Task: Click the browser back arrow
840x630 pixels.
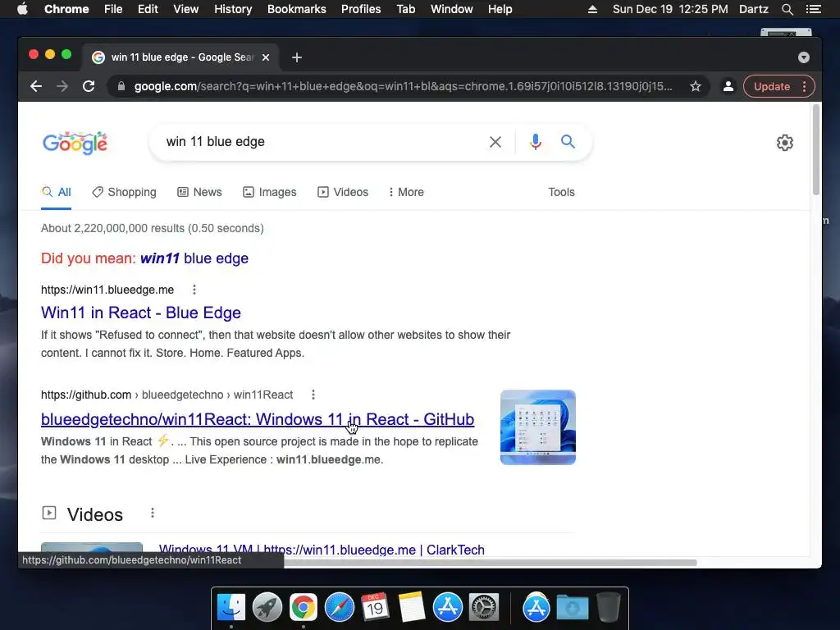Action: click(x=36, y=86)
